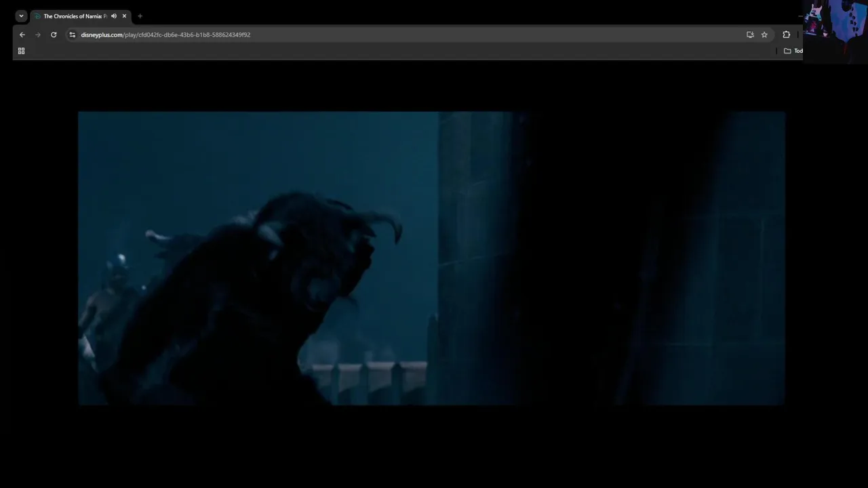Bookmark this page with star icon
Screen dimensions: 868x488
[x=764, y=35]
